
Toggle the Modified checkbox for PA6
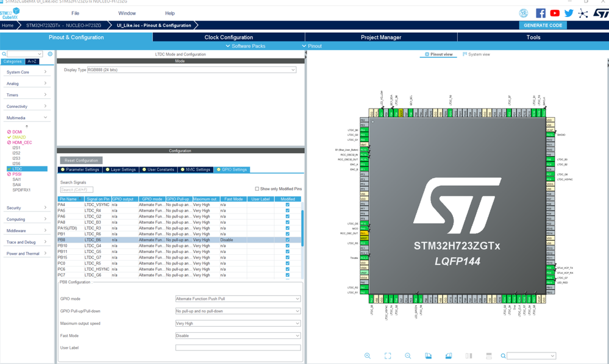point(287,216)
